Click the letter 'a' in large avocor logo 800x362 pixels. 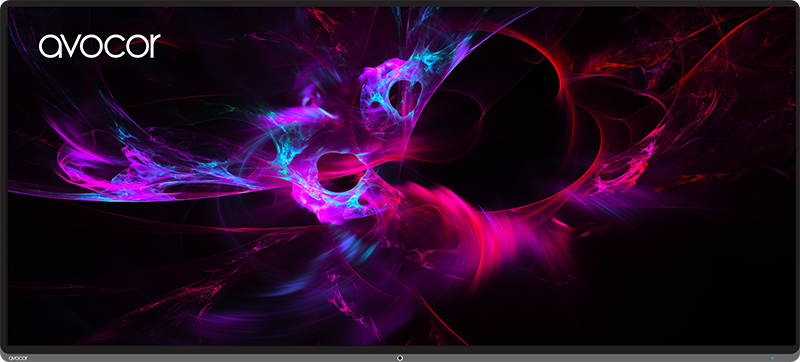click(50, 46)
